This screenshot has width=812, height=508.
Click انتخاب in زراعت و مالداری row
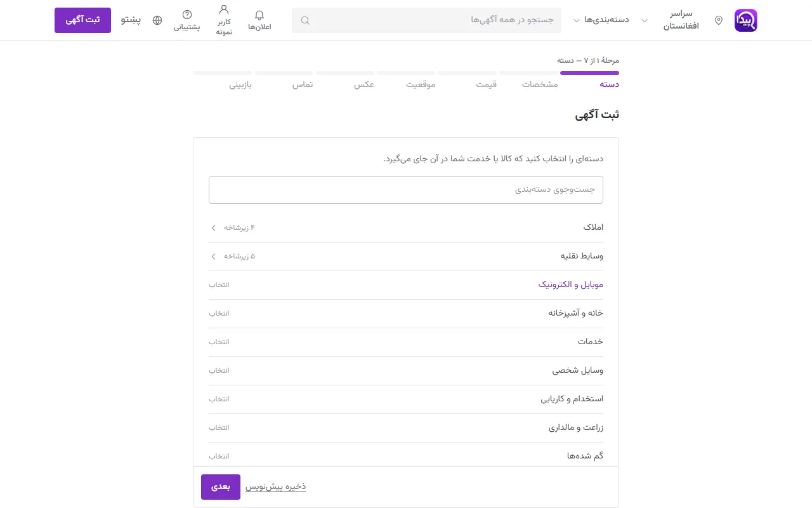coord(219,427)
